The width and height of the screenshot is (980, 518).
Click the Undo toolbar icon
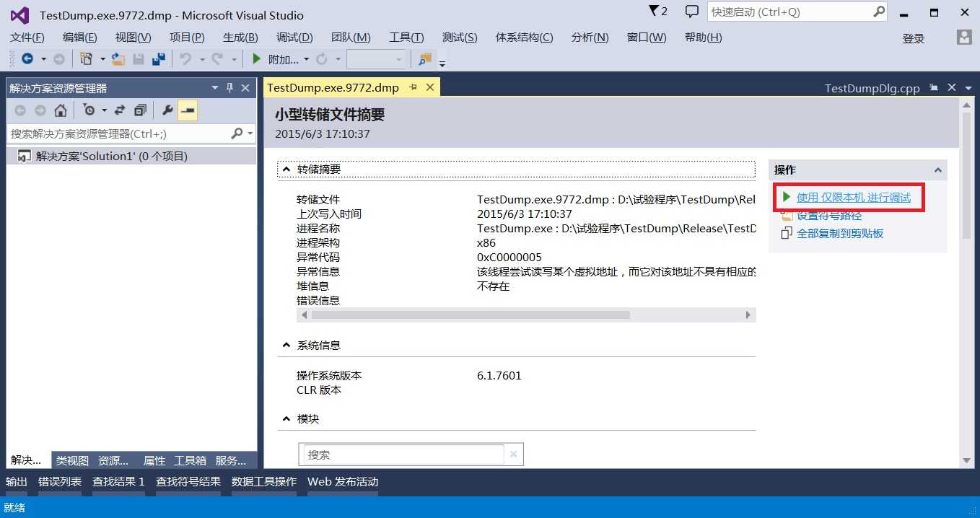(185, 59)
